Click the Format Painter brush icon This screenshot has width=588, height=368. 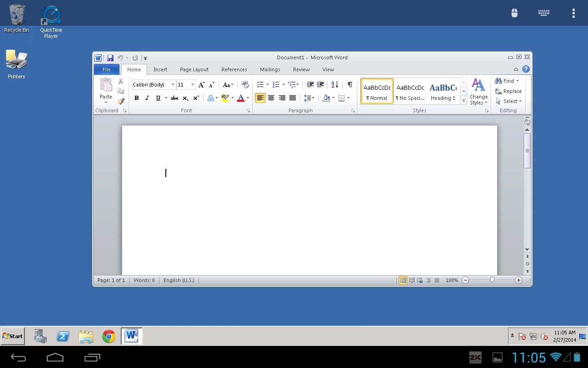(x=120, y=101)
